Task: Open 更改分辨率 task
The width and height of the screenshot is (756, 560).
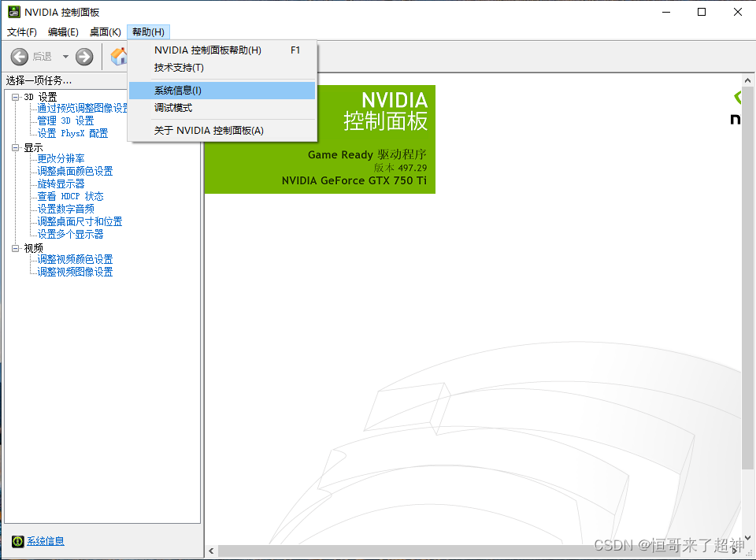Action: [61, 158]
